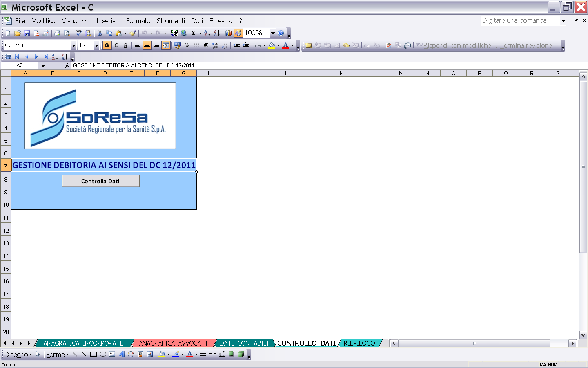Image resolution: width=588 pixels, height=368 pixels.
Task: Sort ascending A-Z in Standard toolbar
Action: 207,33
